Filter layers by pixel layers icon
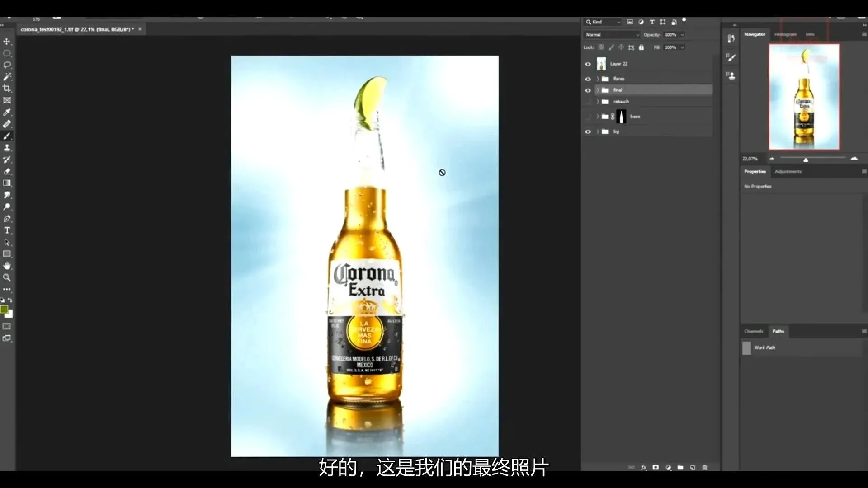This screenshot has height=488, width=868. (630, 22)
